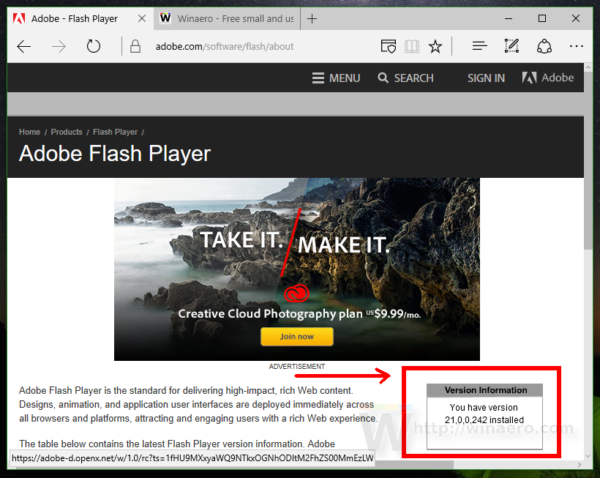The image size is (600, 478).
Task: Close the Adobe - Flash Player tab
Action: tap(142, 18)
